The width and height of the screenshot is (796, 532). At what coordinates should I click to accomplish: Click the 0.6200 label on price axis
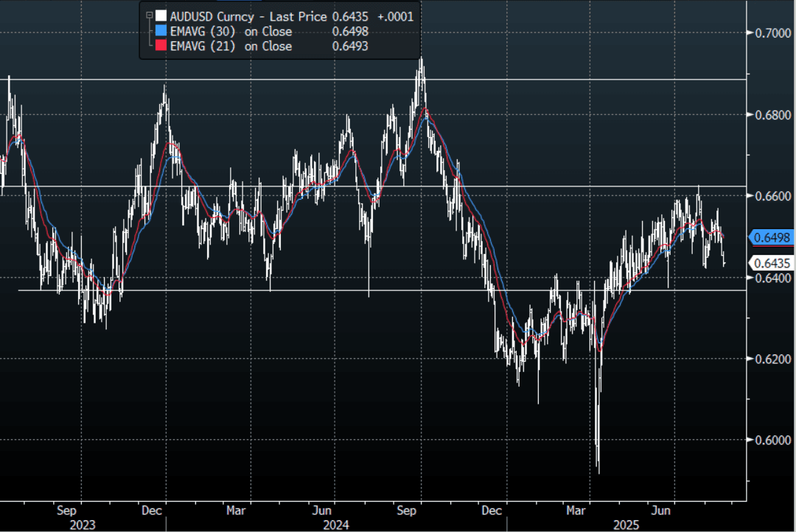[x=769, y=360]
